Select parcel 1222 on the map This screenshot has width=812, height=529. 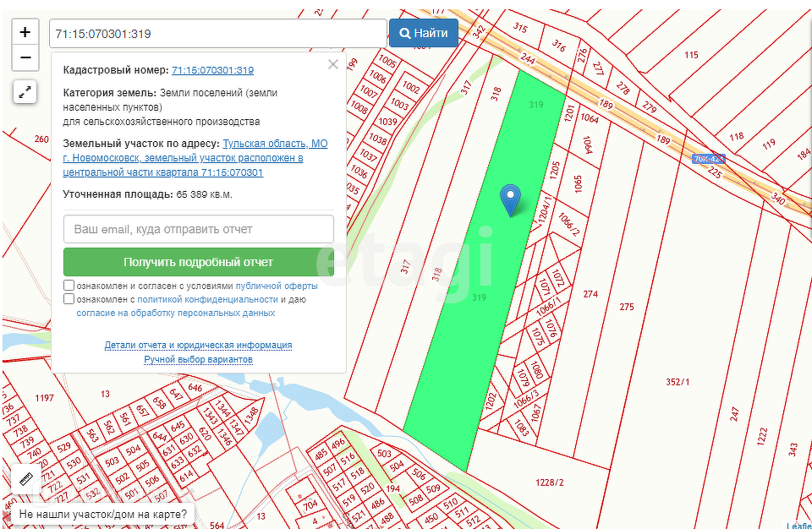pos(761,436)
